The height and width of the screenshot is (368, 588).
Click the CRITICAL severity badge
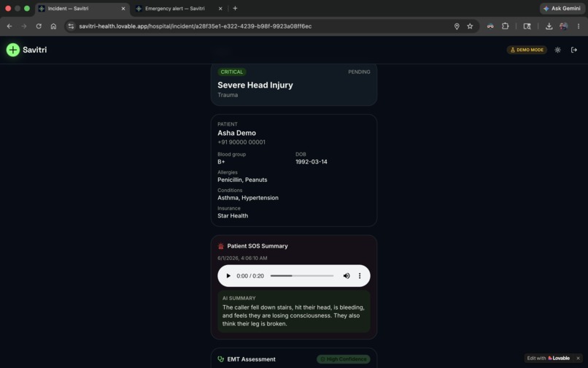[232, 72]
